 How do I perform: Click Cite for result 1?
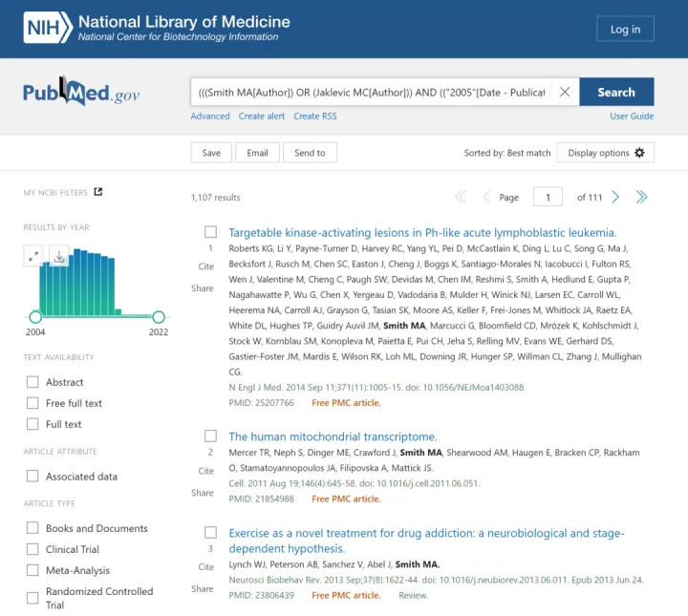(x=205, y=266)
